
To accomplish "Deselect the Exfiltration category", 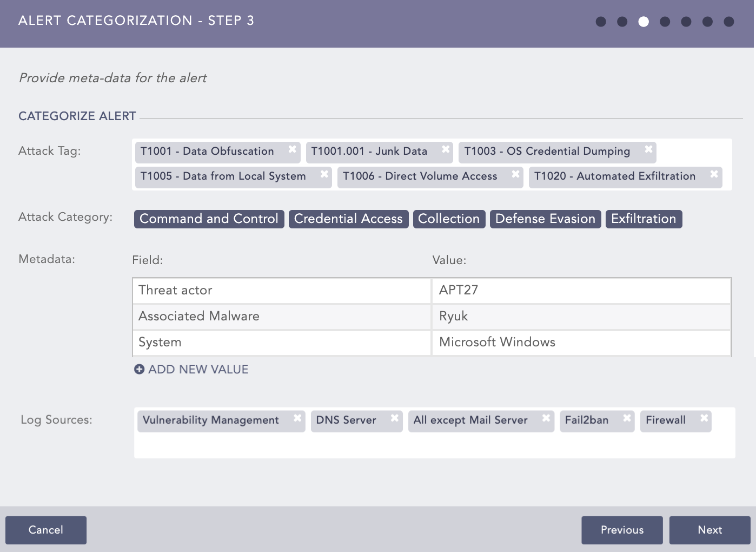I will (x=644, y=219).
